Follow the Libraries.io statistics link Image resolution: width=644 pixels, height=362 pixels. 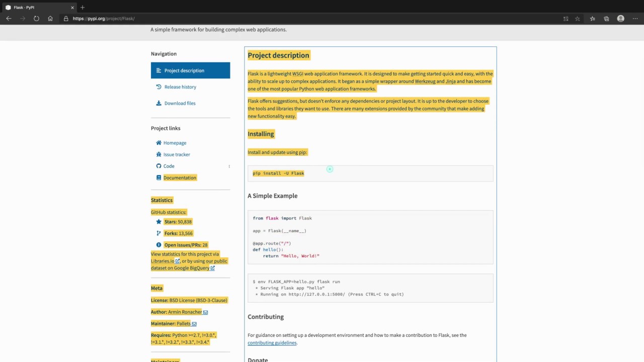pyautogui.click(x=163, y=261)
